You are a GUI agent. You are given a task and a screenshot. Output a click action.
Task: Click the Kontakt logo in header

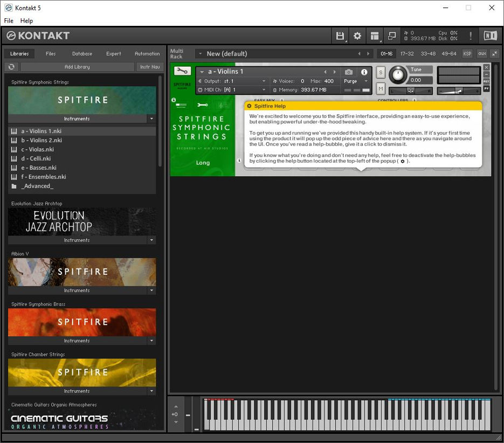(38, 36)
